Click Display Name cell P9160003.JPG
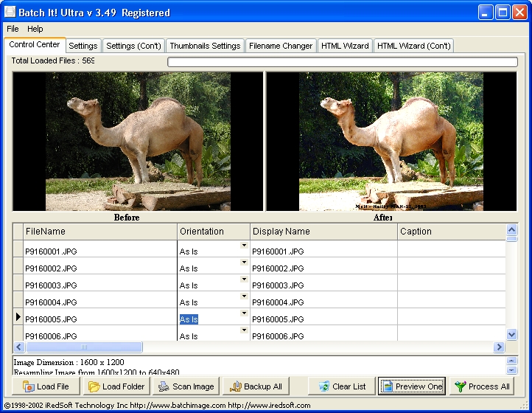 tap(323, 283)
